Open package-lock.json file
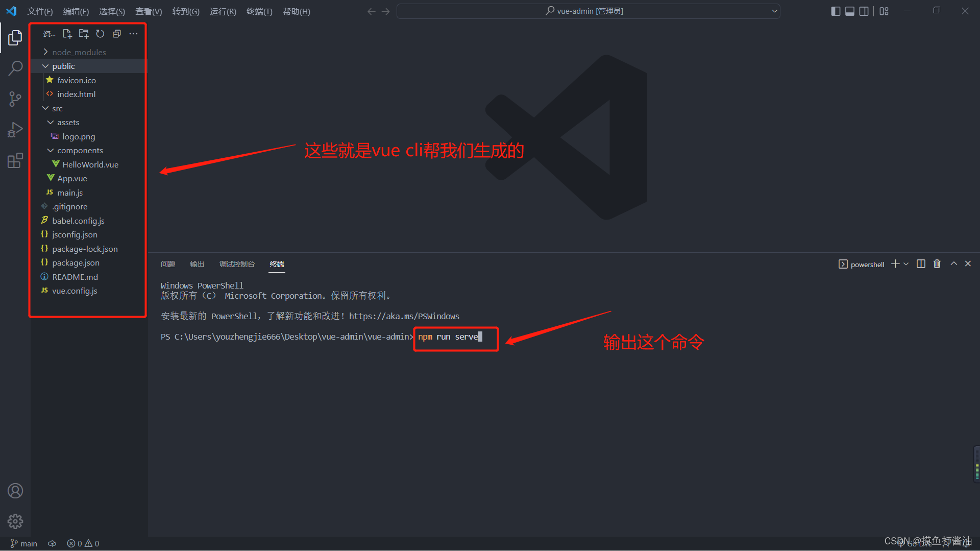This screenshot has height=551, width=980. pos(88,249)
